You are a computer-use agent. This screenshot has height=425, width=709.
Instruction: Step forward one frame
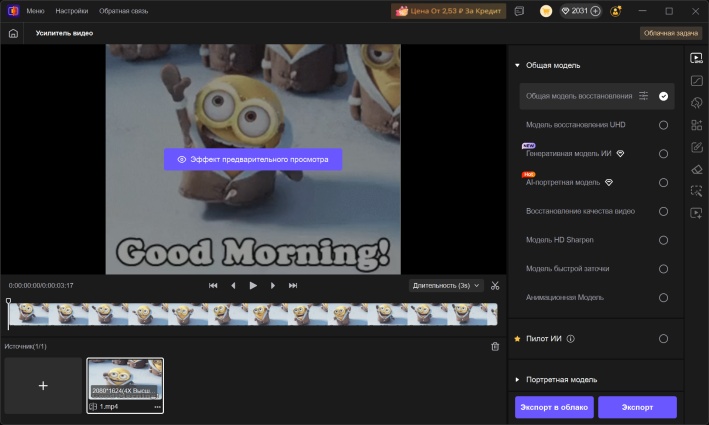(273, 286)
